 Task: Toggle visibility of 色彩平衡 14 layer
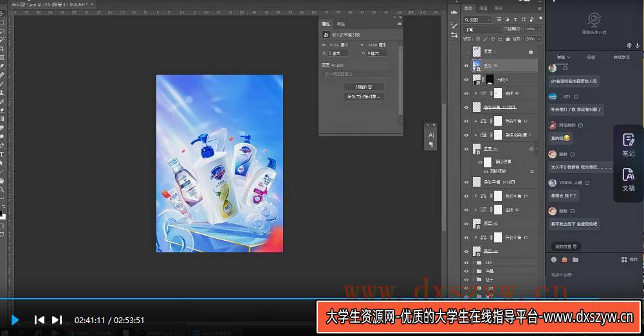click(x=466, y=196)
